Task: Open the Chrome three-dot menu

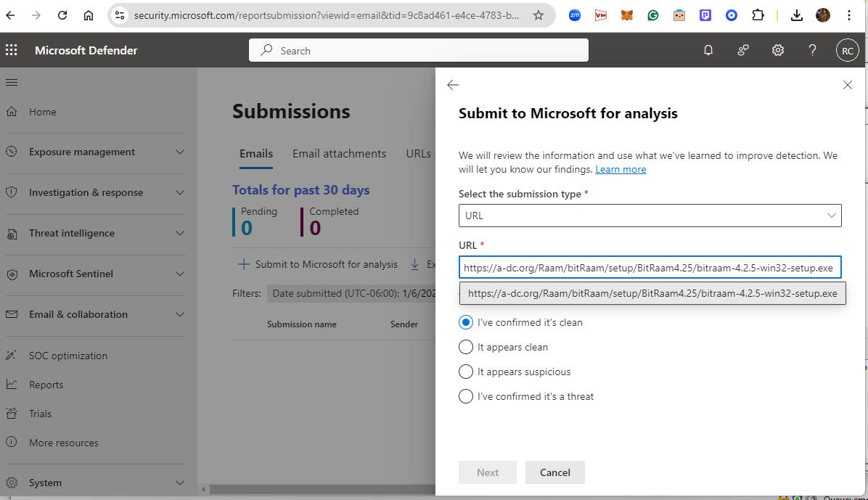Action: (x=848, y=15)
